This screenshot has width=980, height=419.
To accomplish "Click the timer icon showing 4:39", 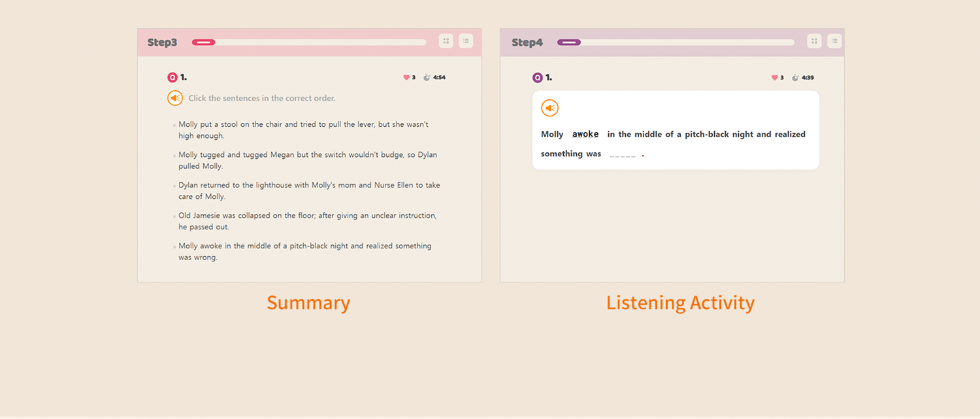I will (x=795, y=78).
